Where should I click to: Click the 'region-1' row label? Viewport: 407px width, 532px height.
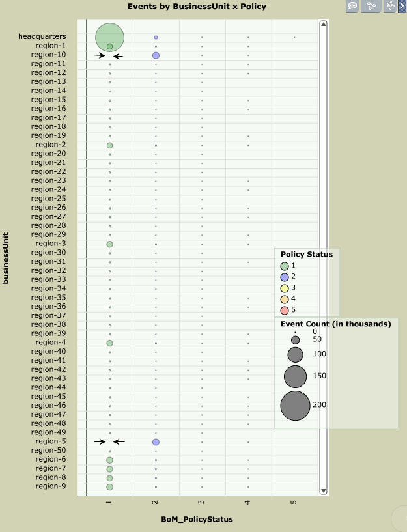tap(51, 46)
